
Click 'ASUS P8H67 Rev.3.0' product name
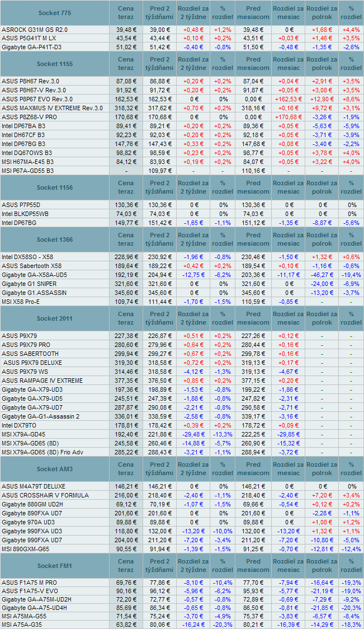click(x=31, y=82)
